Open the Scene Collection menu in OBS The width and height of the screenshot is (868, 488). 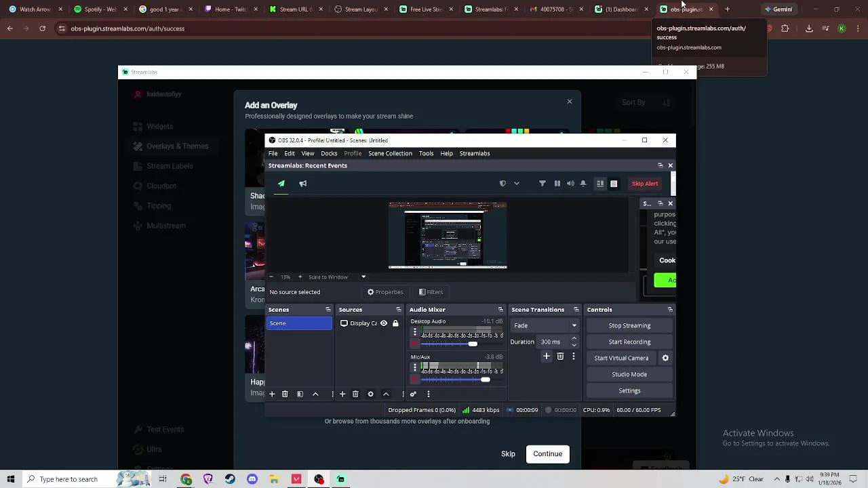click(x=390, y=153)
